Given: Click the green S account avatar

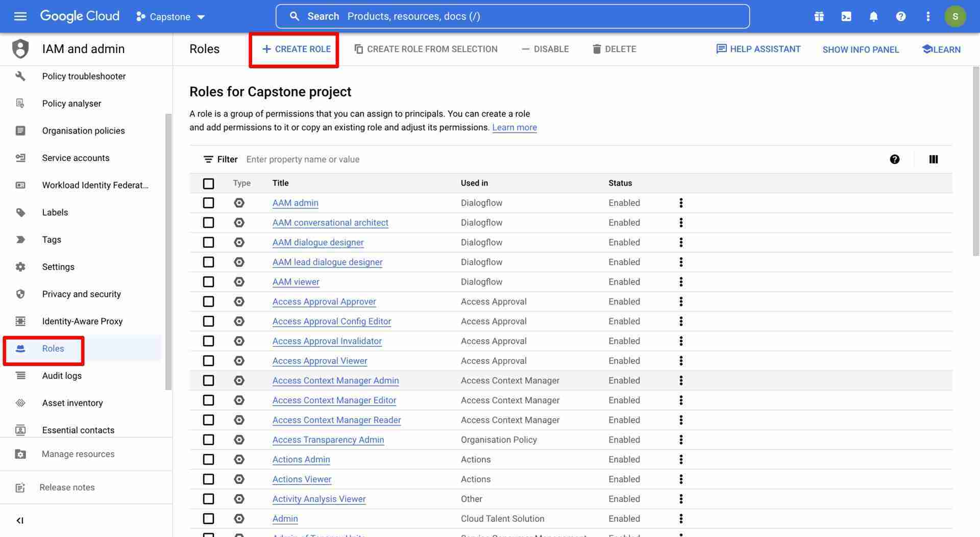Looking at the screenshot, I should click(x=955, y=16).
